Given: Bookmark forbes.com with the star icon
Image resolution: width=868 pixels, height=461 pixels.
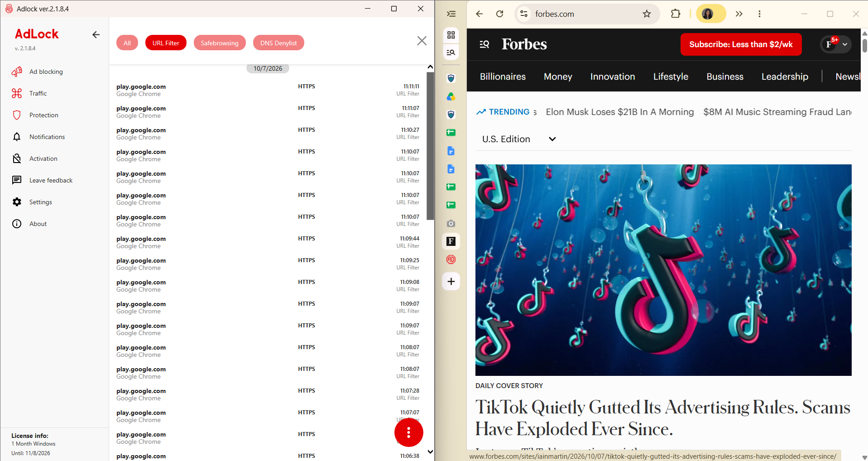Looking at the screenshot, I should click(647, 14).
